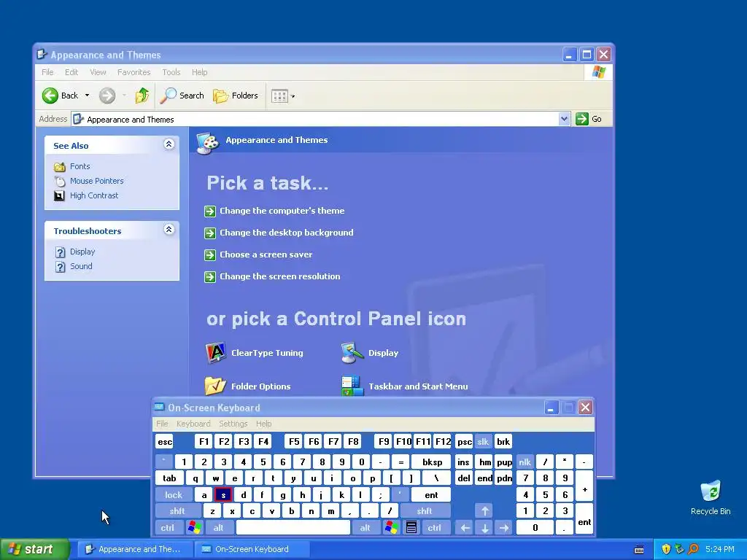The height and width of the screenshot is (560, 747).
Task: Click the security shield tray icon
Action: pos(666,549)
